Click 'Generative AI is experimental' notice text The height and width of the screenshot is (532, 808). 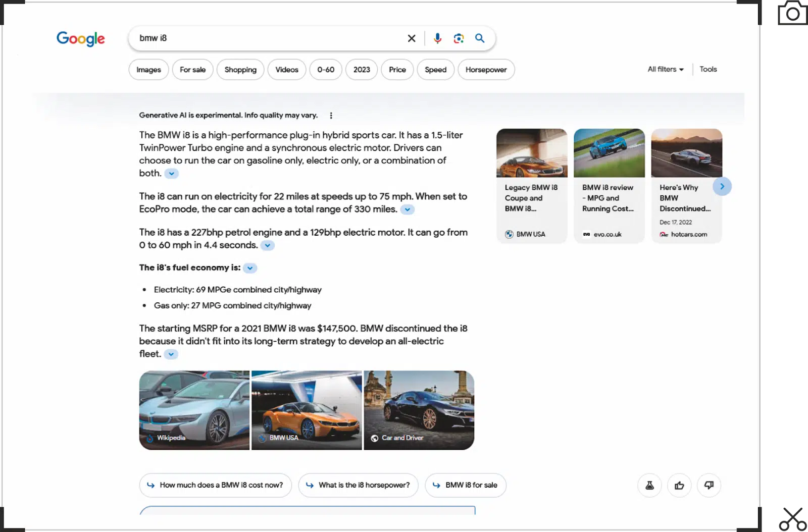[x=228, y=115]
